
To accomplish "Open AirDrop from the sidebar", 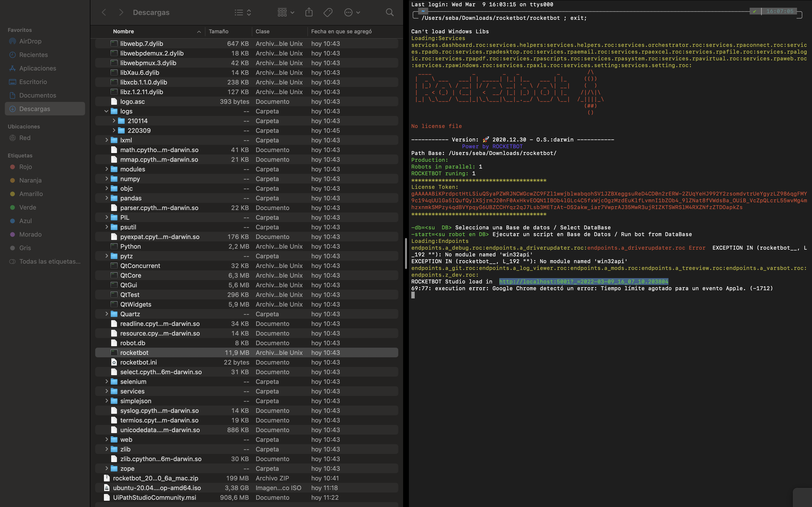I will pos(30,41).
